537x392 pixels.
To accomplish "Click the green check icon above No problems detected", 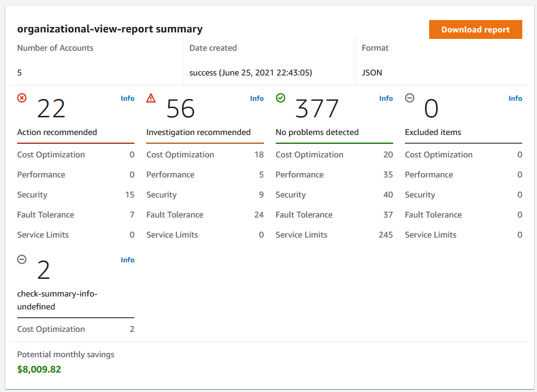I will [281, 98].
